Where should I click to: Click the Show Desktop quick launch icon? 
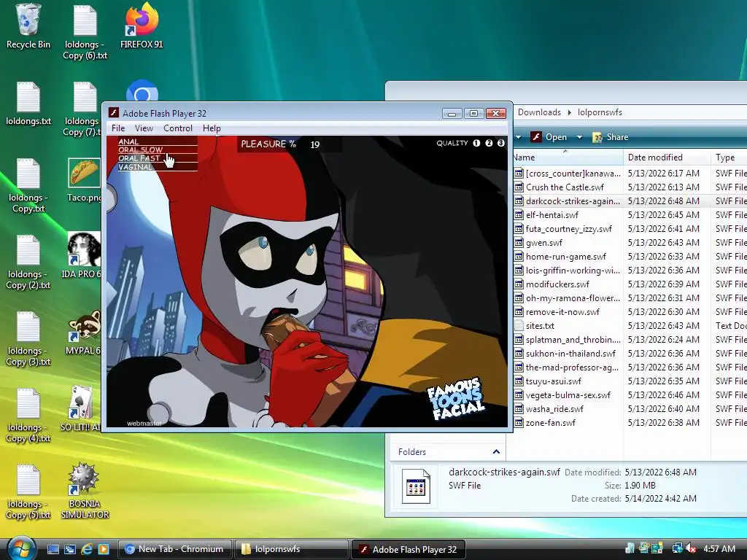point(53,549)
